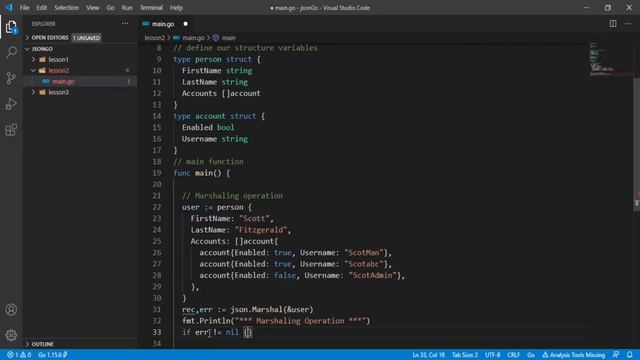Open the Extensions view icon
The width and height of the screenshot is (640, 360).
click(x=11, y=130)
